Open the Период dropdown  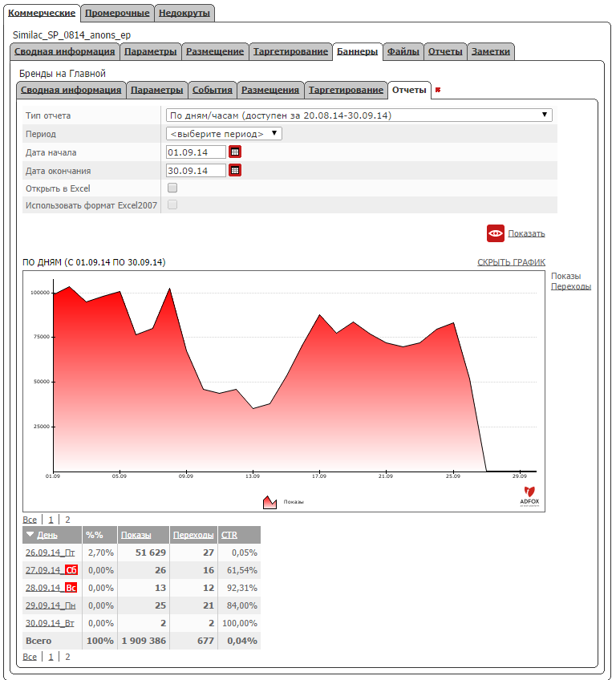pyautogui.click(x=224, y=134)
